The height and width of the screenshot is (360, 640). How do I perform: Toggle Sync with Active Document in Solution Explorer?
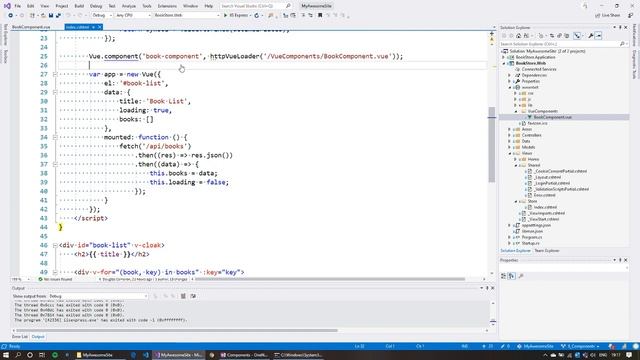[552, 36]
